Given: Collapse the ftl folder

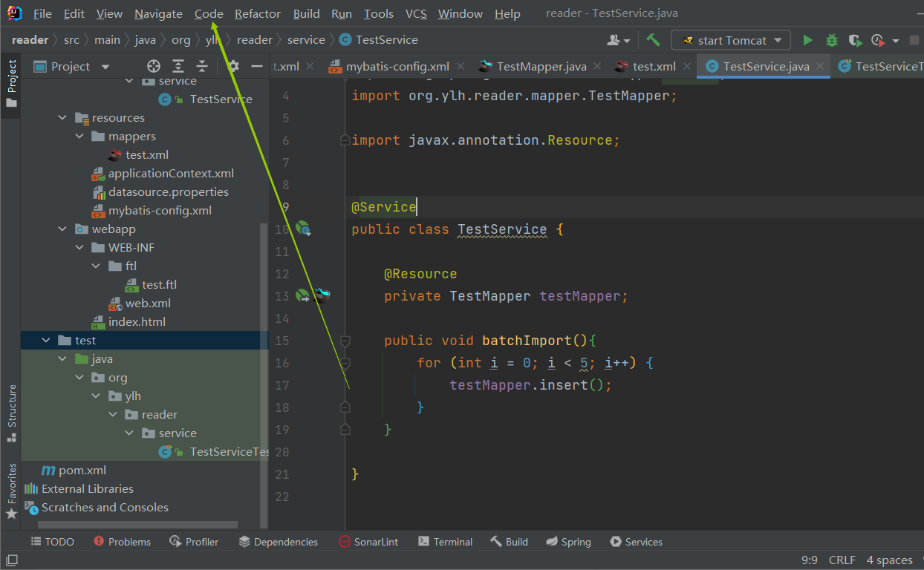Looking at the screenshot, I should point(97,266).
